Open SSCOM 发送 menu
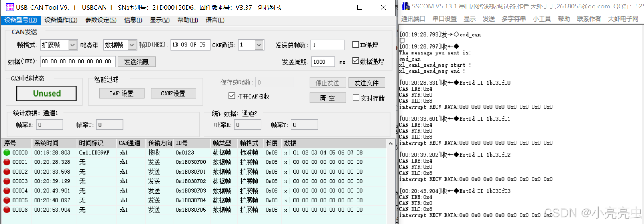The height and width of the screenshot is (224, 644). click(x=489, y=19)
